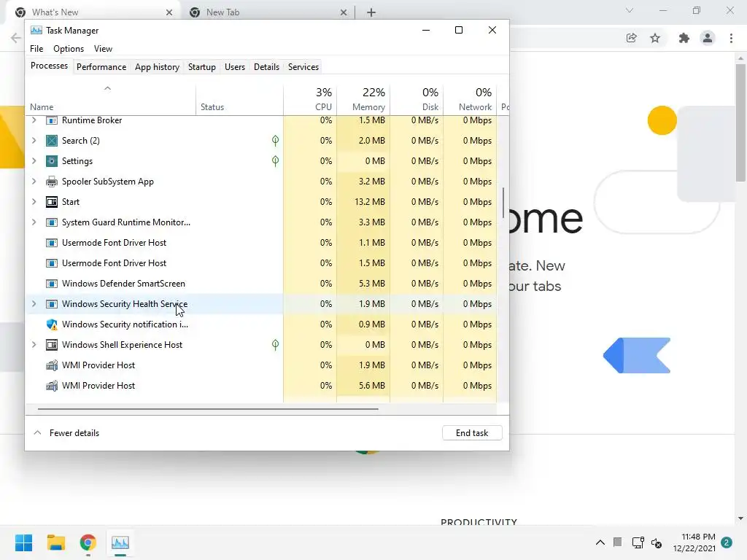Sort by the Status column header
This screenshot has width=747, height=560.
click(239, 99)
